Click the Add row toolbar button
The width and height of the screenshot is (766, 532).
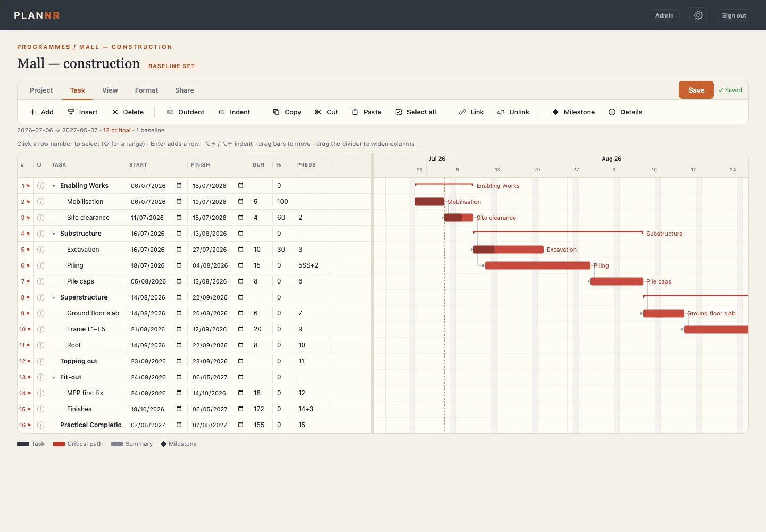pos(41,112)
